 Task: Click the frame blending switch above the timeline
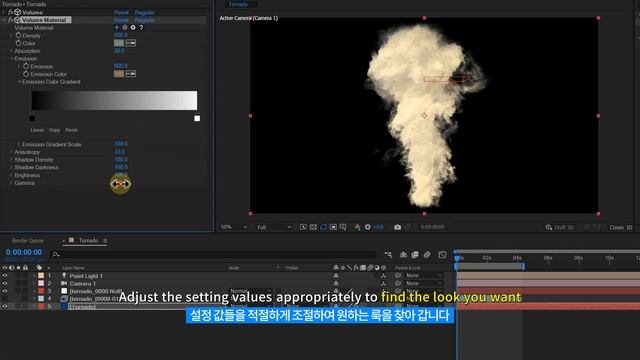click(415, 255)
